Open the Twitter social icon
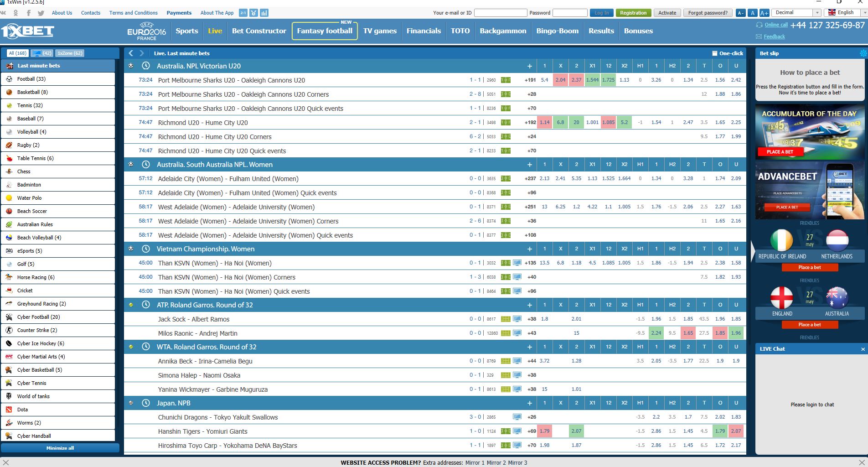The width and height of the screenshot is (868, 467). coord(41,13)
